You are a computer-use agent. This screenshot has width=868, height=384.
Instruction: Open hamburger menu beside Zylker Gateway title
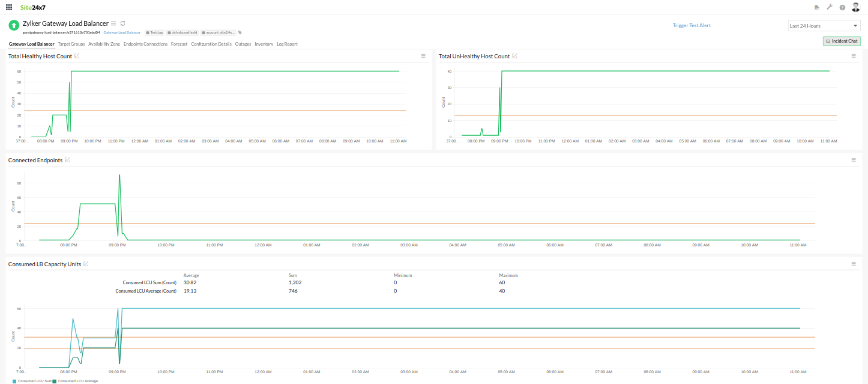114,23
